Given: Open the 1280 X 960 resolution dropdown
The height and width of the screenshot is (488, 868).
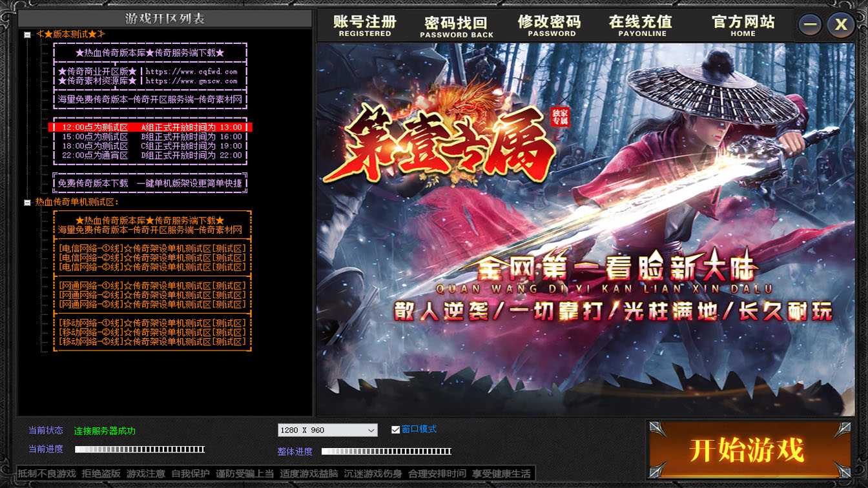Looking at the screenshot, I should pyautogui.click(x=327, y=430).
